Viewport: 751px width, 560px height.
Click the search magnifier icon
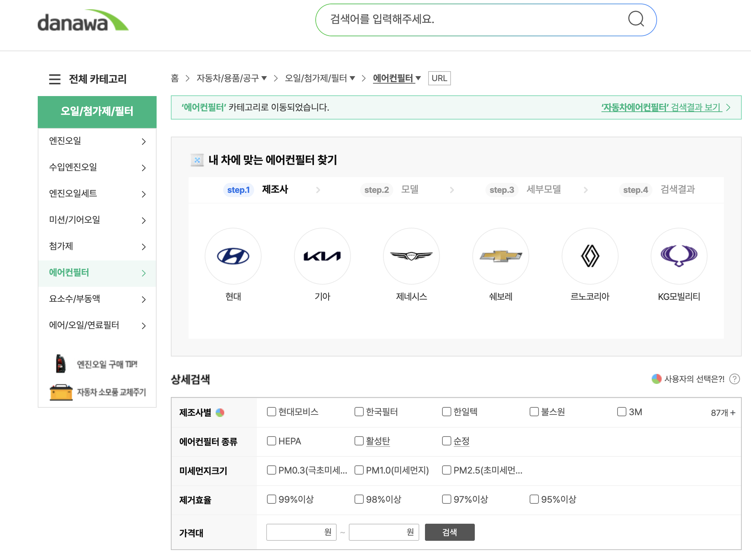(x=636, y=19)
